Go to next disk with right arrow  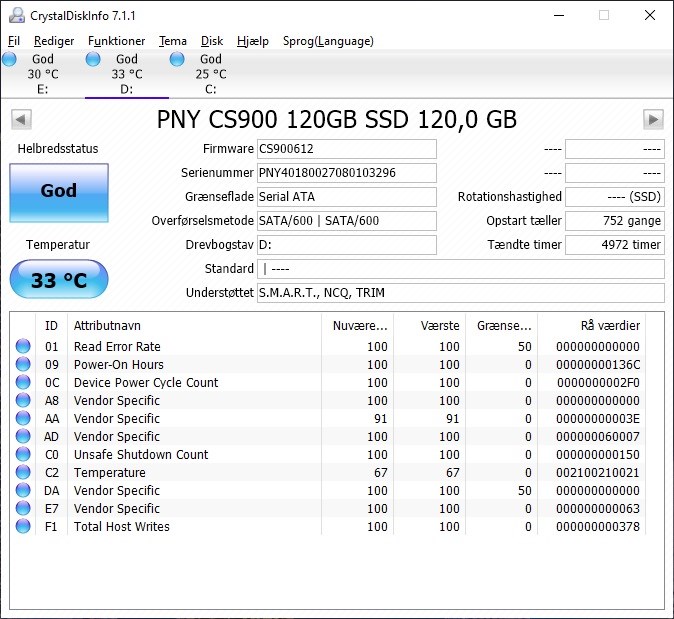click(653, 119)
